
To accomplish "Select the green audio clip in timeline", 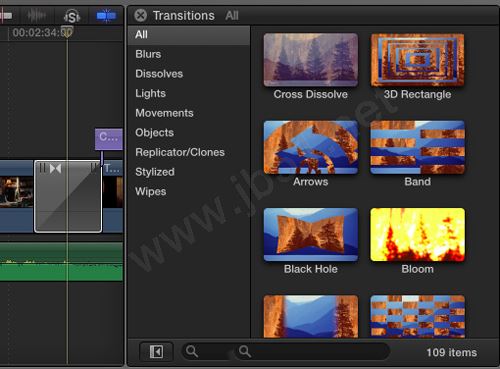I will [x=61, y=262].
